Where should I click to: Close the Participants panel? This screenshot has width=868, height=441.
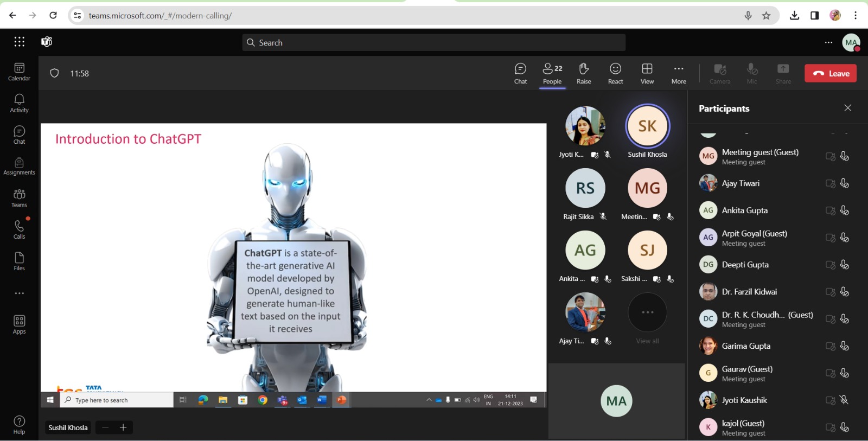[848, 108]
